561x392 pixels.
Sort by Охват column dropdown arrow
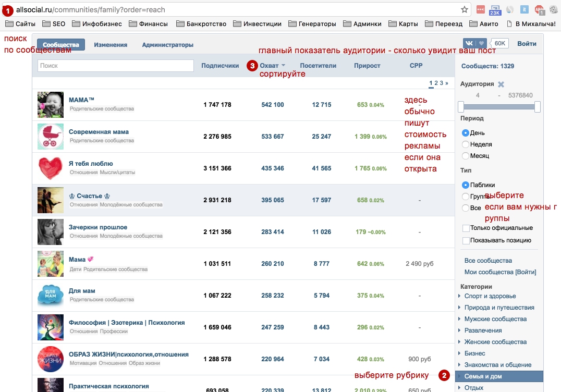point(283,66)
